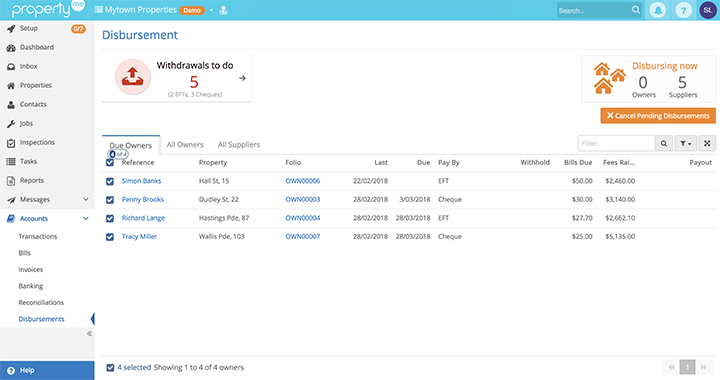
Task: Click the orange houses Disbursing now icon
Action: coord(609,78)
